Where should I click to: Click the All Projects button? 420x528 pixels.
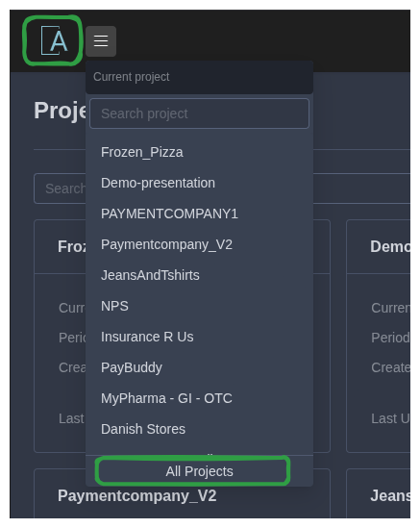point(199,471)
